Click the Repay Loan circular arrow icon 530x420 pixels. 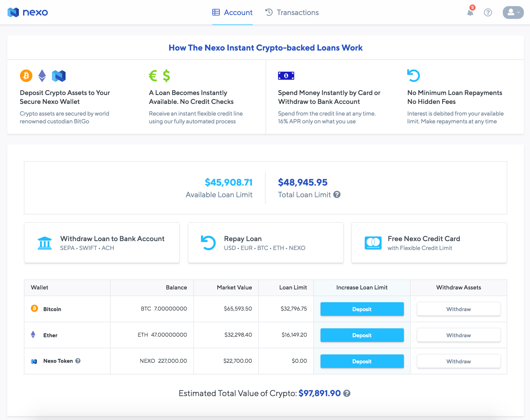coord(208,243)
